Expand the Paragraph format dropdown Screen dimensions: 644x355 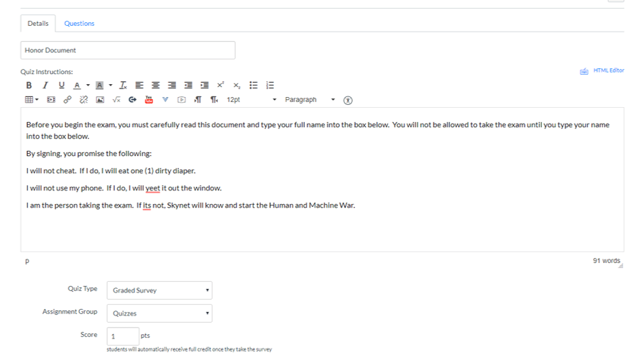tap(310, 100)
